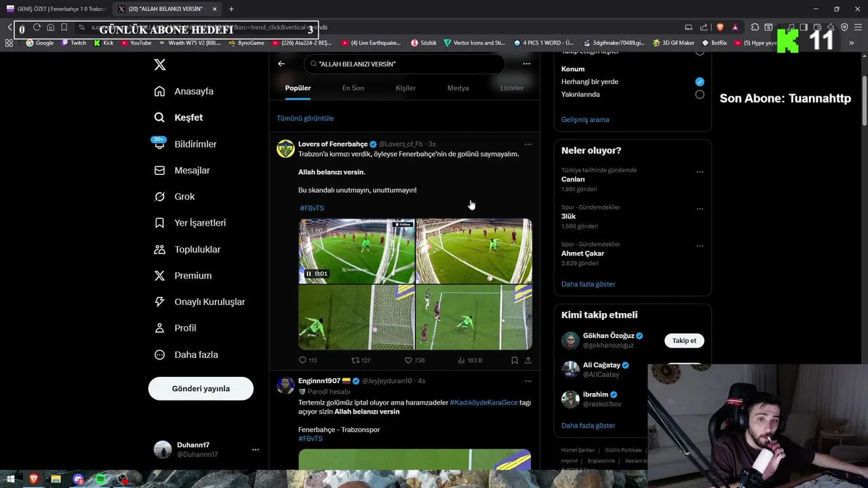
Task: Focus the "ALLAH BELANIZI VERSİN" search box
Action: coord(404,64)
